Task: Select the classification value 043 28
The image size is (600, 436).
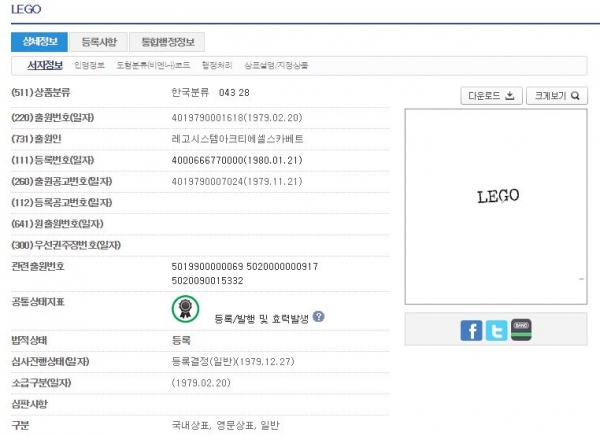Action: coord(234,93)
